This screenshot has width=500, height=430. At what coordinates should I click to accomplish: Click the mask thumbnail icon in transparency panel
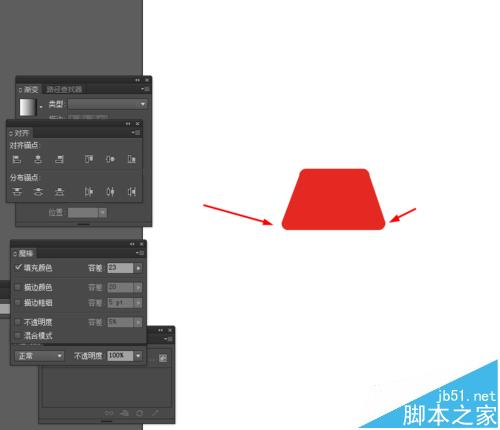(163, 358)
